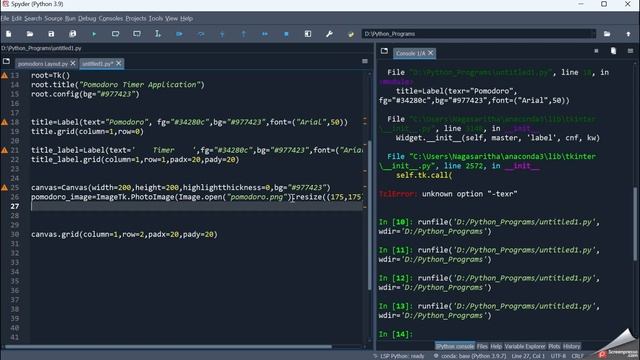Click the warning icon on line 25
The height and width of the screenshot is (360, 640).
coord(4,188)
